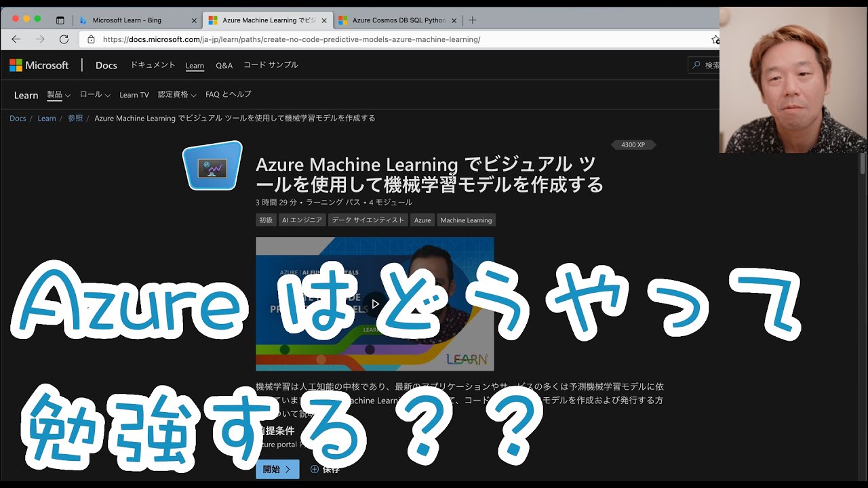Viewport: 868px width, 488px height.
Task: Open the Docs home link
Action: click(x=106, y=65)
